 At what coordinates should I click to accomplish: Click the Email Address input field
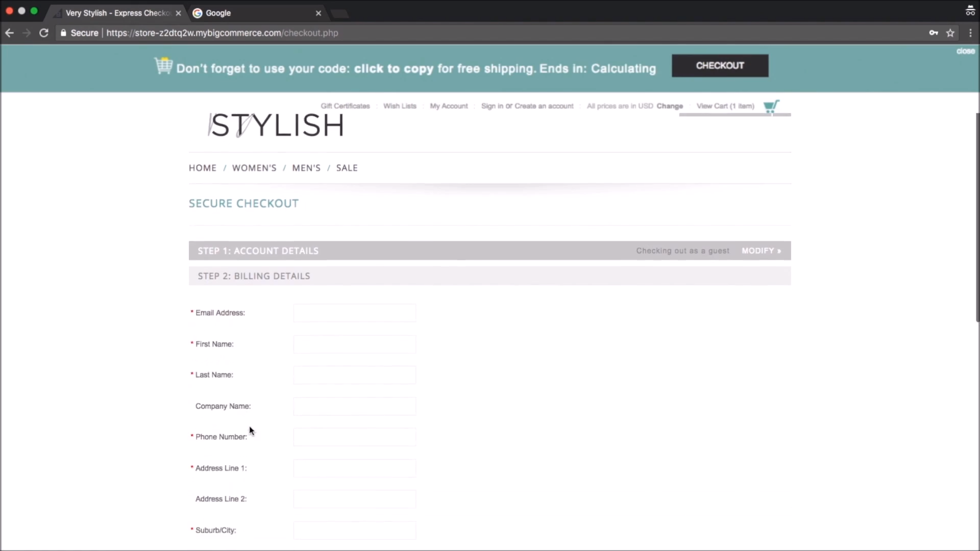[x=354, y=313]
